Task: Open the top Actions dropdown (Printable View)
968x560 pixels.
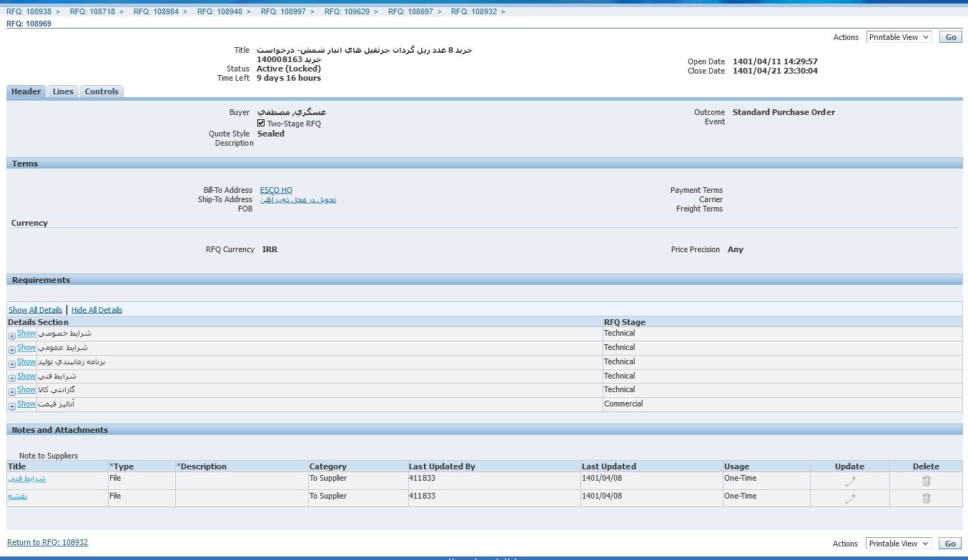Action: [899, 36]
